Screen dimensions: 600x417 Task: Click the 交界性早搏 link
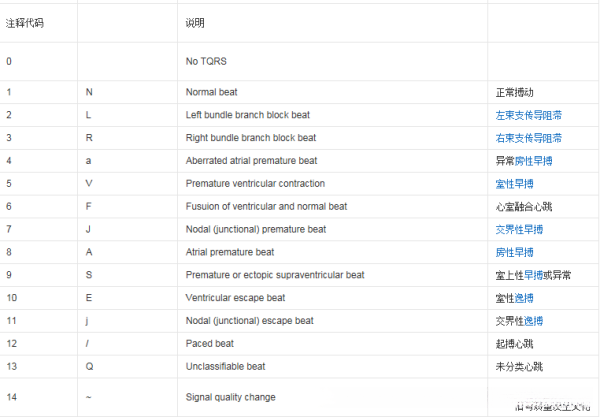518,229
